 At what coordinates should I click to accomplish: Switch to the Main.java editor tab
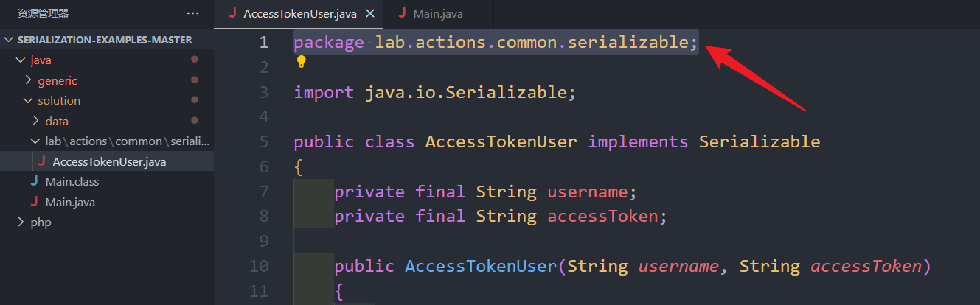438,14
